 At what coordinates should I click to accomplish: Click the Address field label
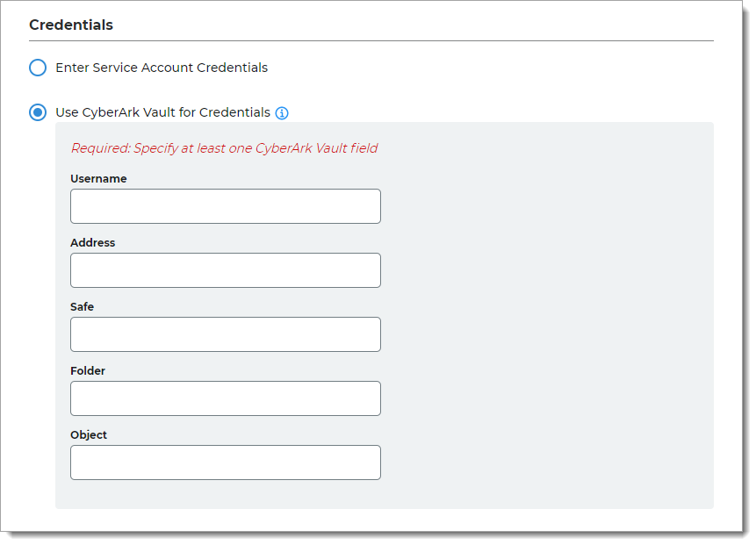point(92,243)
